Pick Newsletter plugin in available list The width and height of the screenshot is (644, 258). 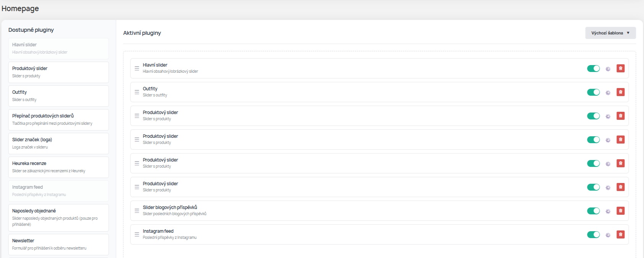coord(59,244)
